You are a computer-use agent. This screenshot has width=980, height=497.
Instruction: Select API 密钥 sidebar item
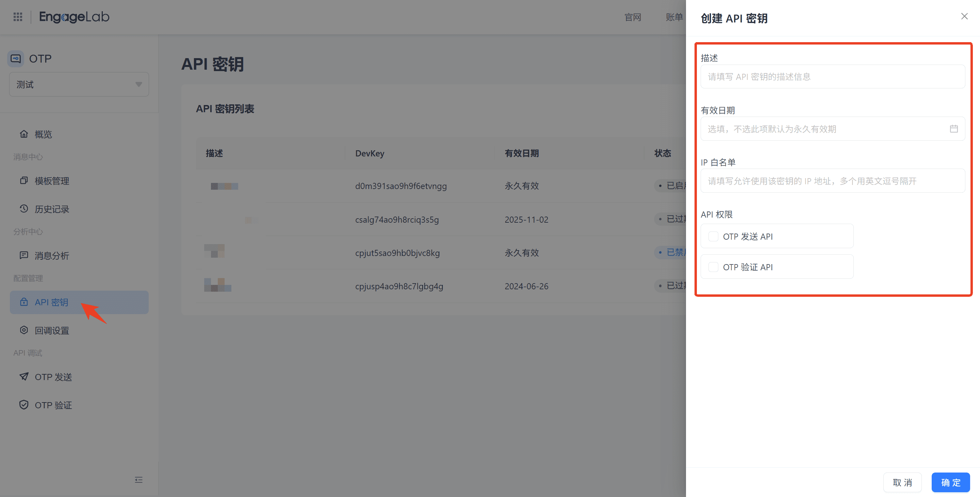click(x=79, y=303)
